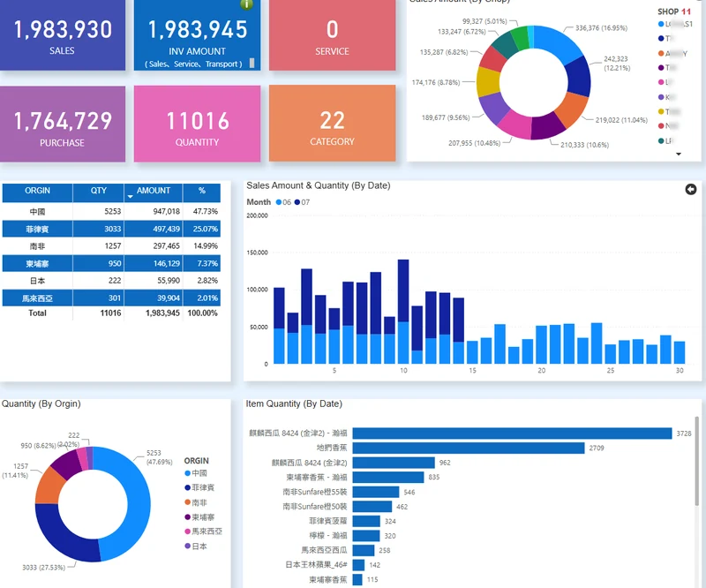This screenshot has width=706, height=588.
Task: Toggle Month 06 legend swatch
Action: coord(279,202)
